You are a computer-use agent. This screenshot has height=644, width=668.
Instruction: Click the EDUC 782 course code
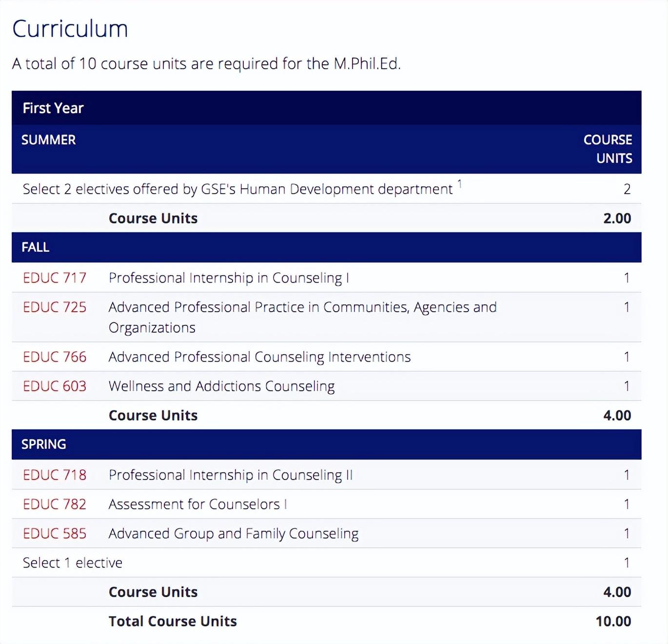[x=54, y=504]
